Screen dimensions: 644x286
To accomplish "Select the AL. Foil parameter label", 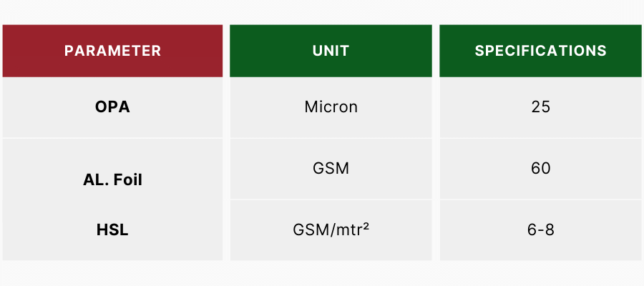I will click(x=112, y=180).
